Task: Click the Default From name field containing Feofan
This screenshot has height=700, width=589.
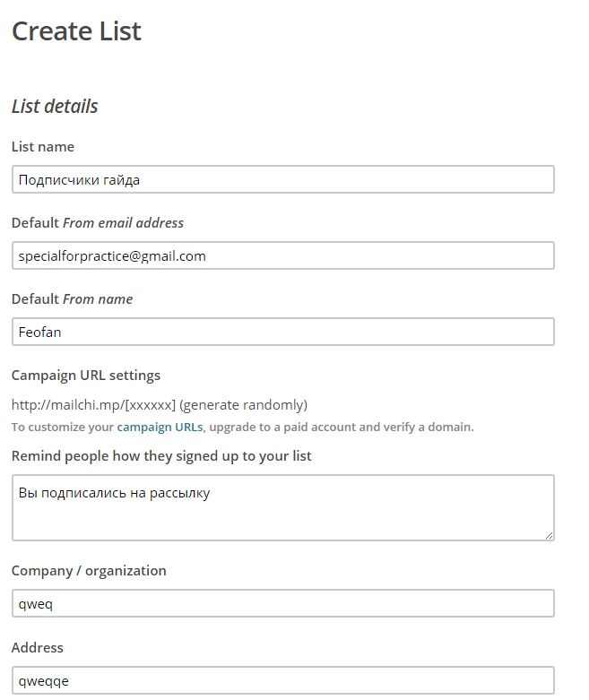Action: point(282,332)
